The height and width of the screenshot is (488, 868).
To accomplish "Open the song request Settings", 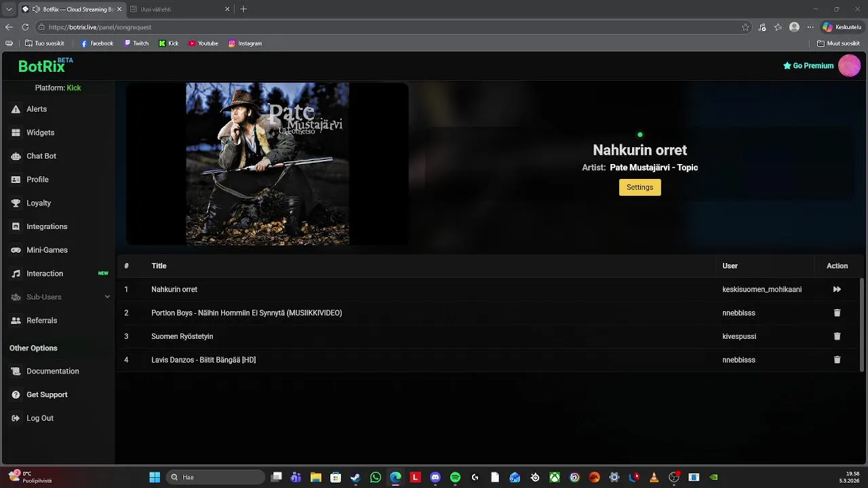I will (639, 187).
